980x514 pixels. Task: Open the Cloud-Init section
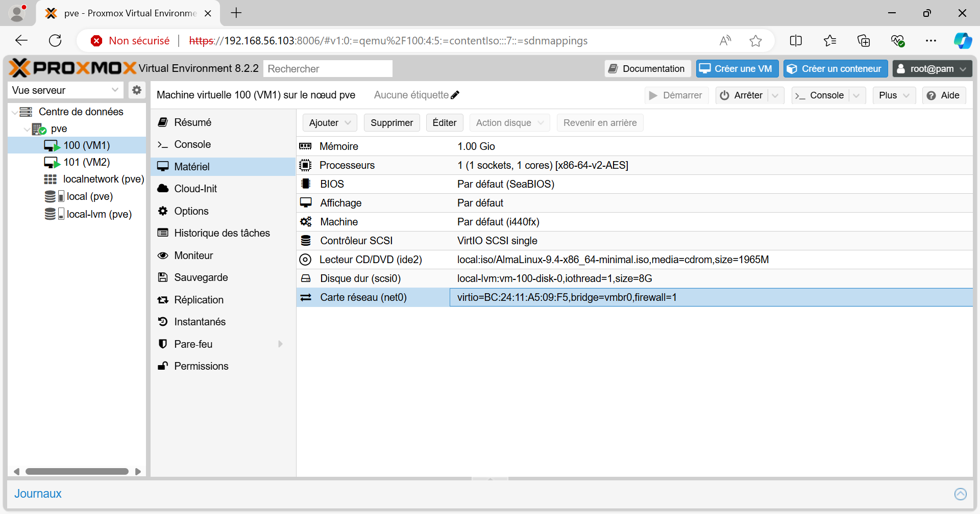[x=223, y=189]
